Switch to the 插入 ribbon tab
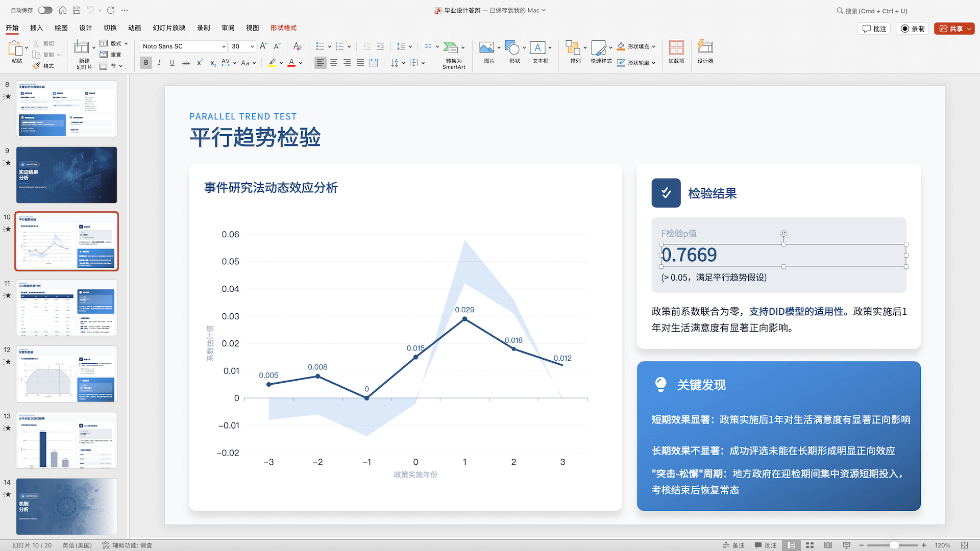The width and height of the screenshot is (980, 551). tap(36, 28)
